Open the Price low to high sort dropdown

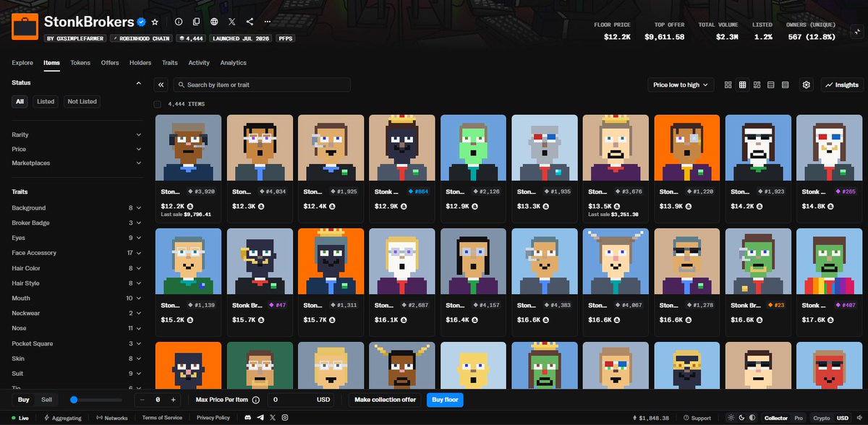click(681, 85)
